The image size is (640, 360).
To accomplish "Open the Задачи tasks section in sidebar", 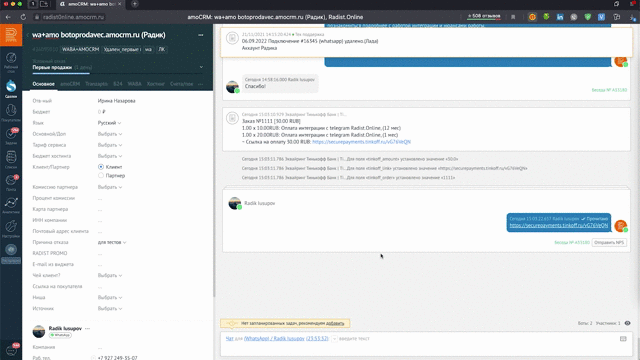I will (11, 136).
